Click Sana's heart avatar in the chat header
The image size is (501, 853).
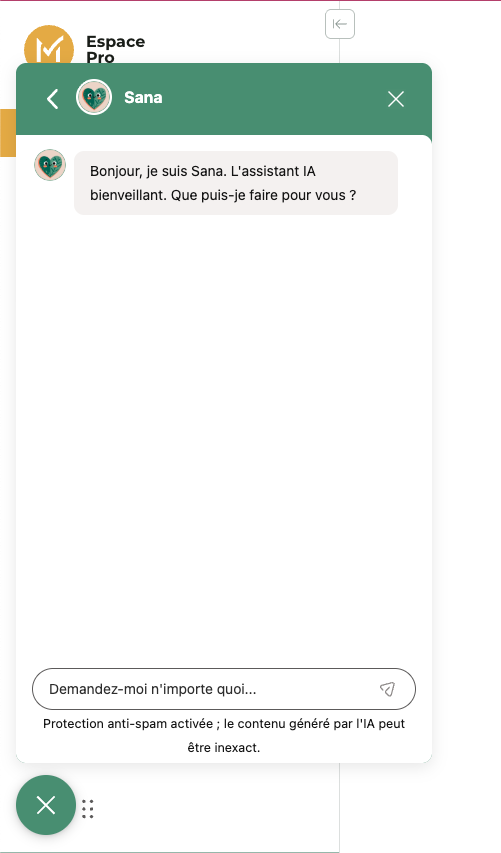tap(94, 97)
